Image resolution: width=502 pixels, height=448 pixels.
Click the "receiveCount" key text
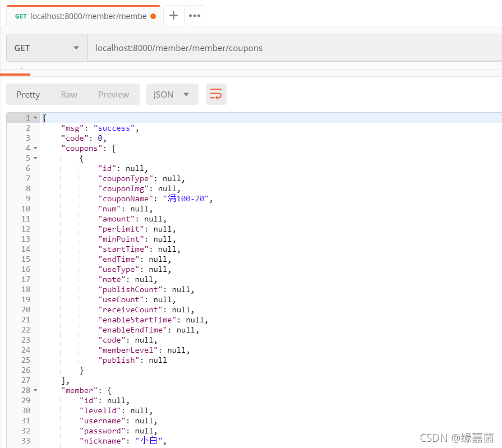tap(130, 310)
